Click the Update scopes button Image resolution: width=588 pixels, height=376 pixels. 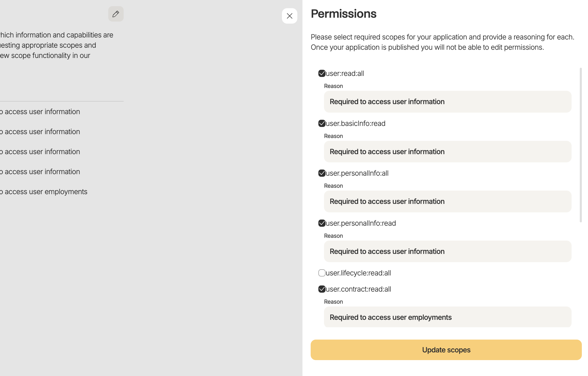(446, 350)
